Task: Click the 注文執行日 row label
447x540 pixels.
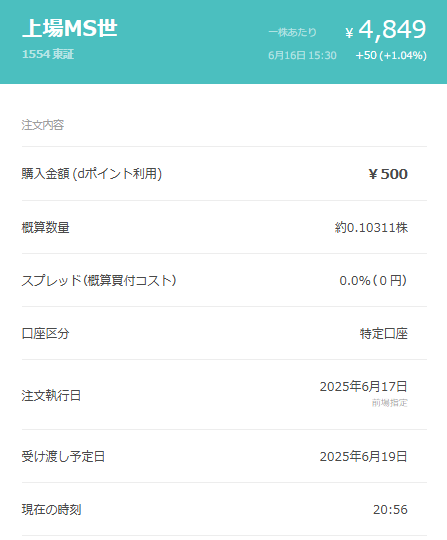Action: point(51,395)
